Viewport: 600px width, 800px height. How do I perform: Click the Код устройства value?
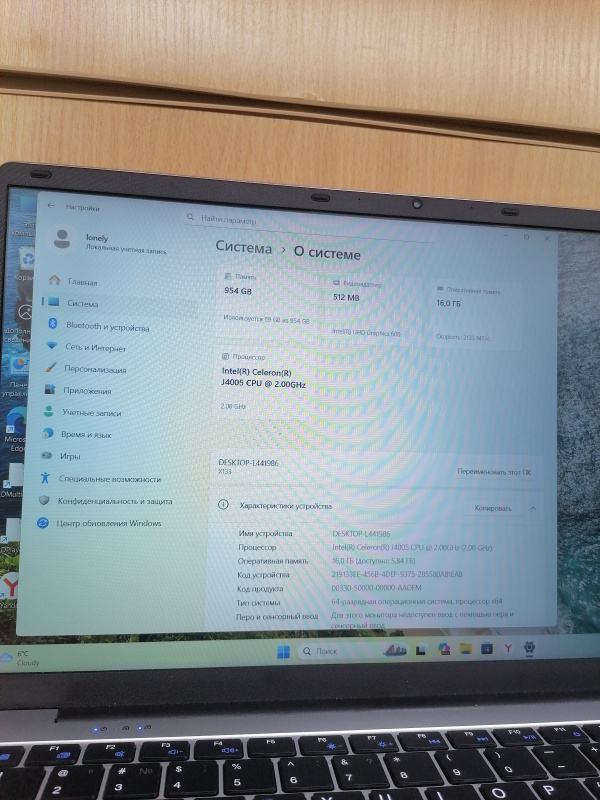point(397,574)
